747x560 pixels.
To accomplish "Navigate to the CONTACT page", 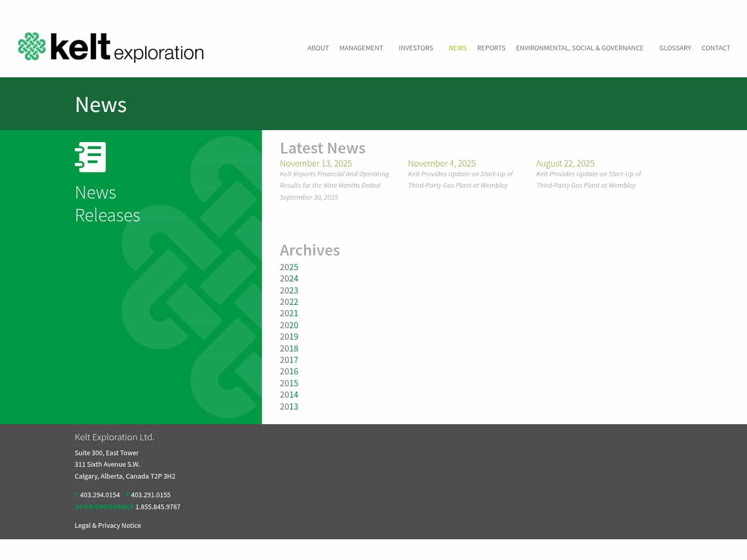I will pyautogui.click(x=716, y=48).
